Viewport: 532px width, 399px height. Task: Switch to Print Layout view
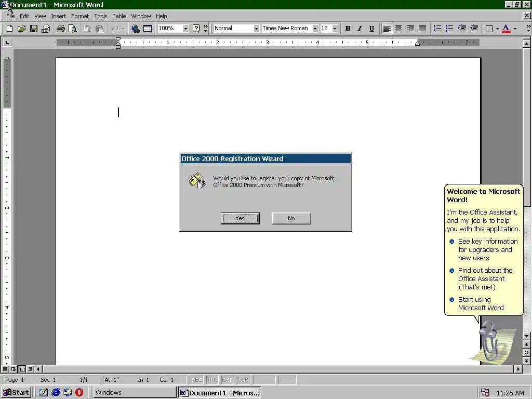point(22,369)
